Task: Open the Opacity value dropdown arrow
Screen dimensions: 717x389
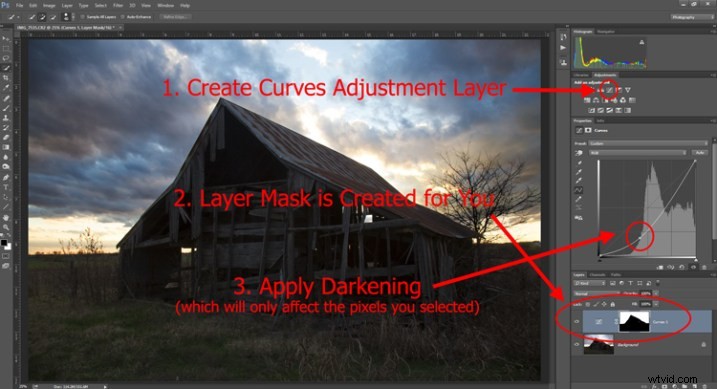Action: (656, 293)
